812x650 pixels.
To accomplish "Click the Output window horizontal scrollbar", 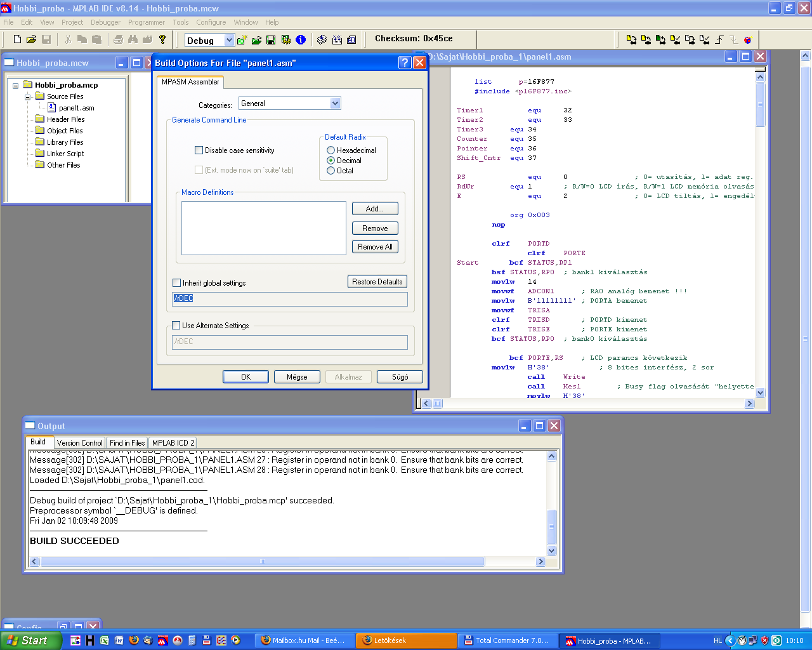I will [x=262, y=562].
